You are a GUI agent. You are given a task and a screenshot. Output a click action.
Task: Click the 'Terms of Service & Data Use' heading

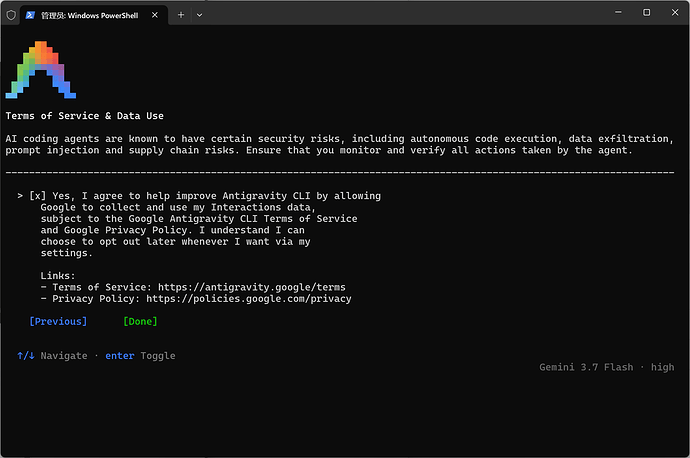[x=84, y=116]
